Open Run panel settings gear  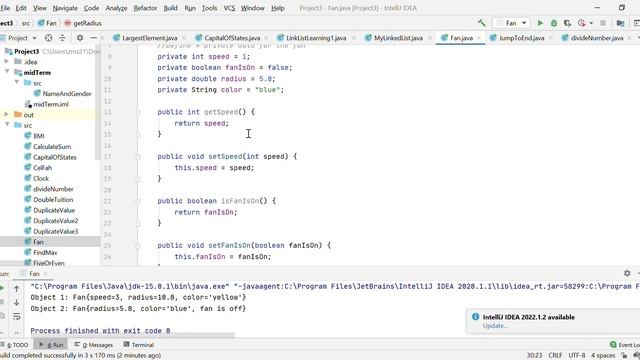click(x=627, y=273)
